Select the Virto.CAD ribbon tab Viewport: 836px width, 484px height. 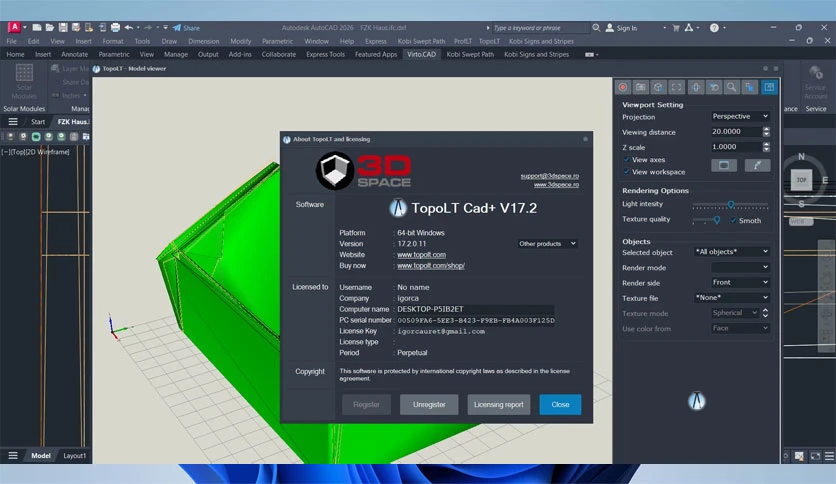coord(421,54)
